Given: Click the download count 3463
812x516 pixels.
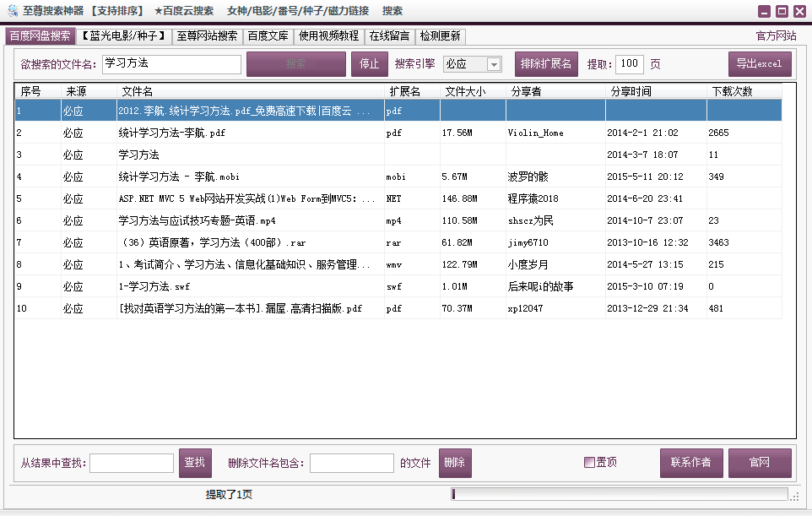Looking at the screenshot, I should 718,242.
